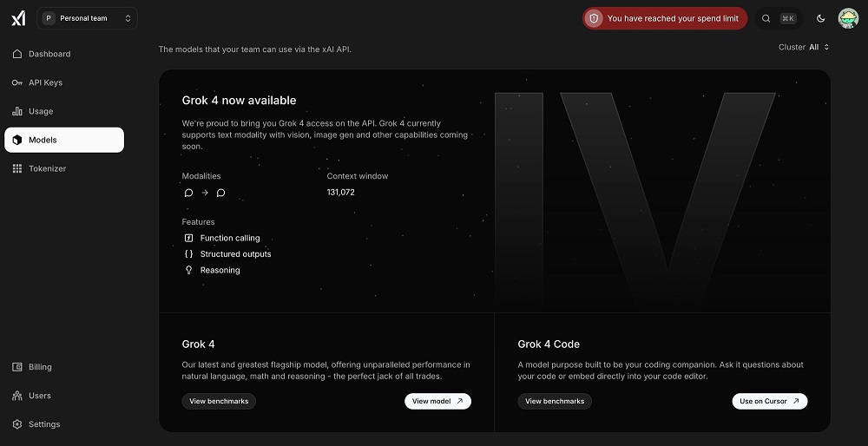Image resolution: width=868 pixels, height=446 pixels.
Task: Click the Billing wallet icon
Action: (17, 367)
